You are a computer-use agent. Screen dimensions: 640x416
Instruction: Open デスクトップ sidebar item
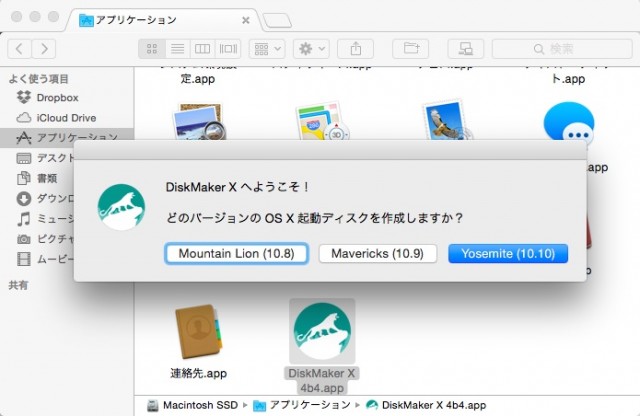pos(45,158)
